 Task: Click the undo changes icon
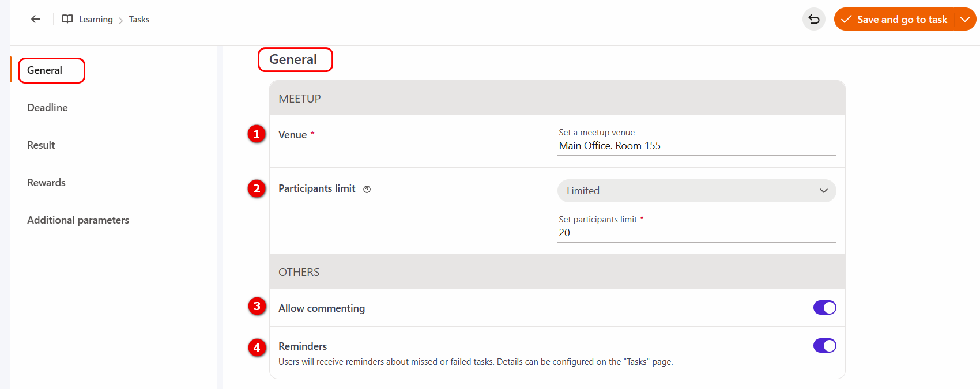pyautogui.click(x=813, y=19)
